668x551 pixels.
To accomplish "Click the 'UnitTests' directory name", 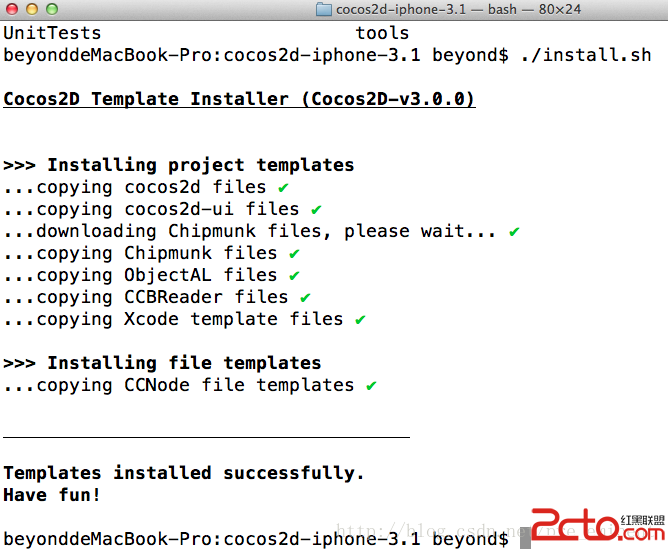I will point(52,33).
